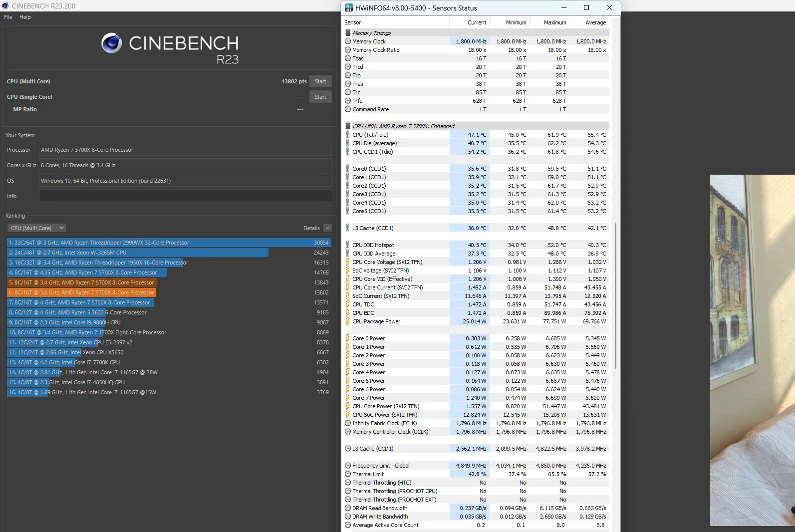Viewport: 795px width, 532px height.
Task: Select the Intel Xeon W-3265M ranking row
Action: pyautogui.click(x=169, y=253)
